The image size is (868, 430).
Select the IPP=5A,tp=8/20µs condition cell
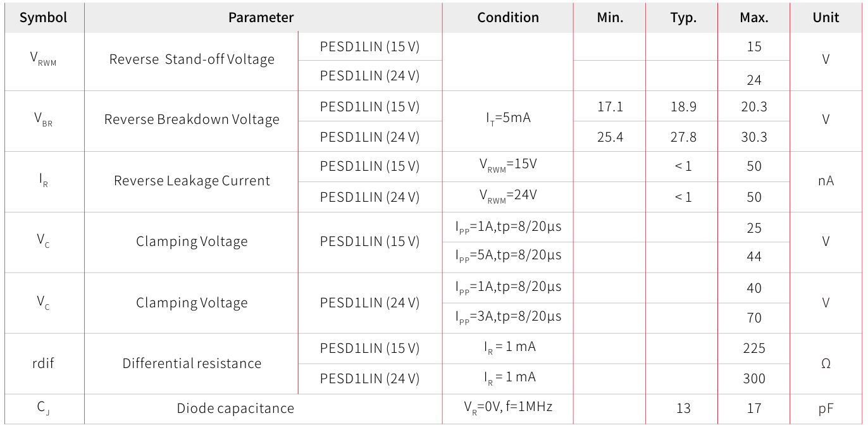[508, 255]
